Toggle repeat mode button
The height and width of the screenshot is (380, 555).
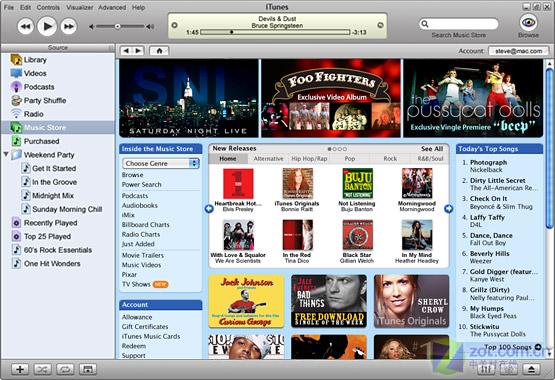click(x=65, y=369)
